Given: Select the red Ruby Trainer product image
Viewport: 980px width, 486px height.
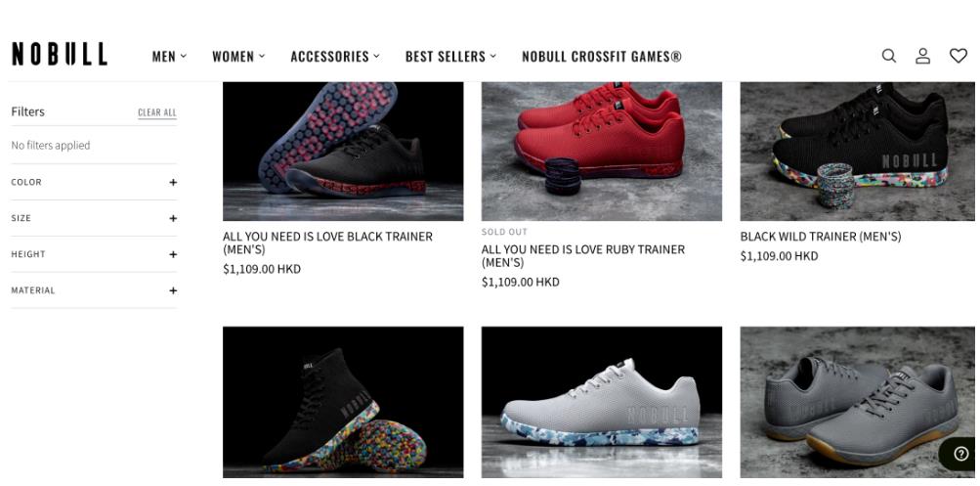Looking at the screenshot, I should tap(601, 151).
